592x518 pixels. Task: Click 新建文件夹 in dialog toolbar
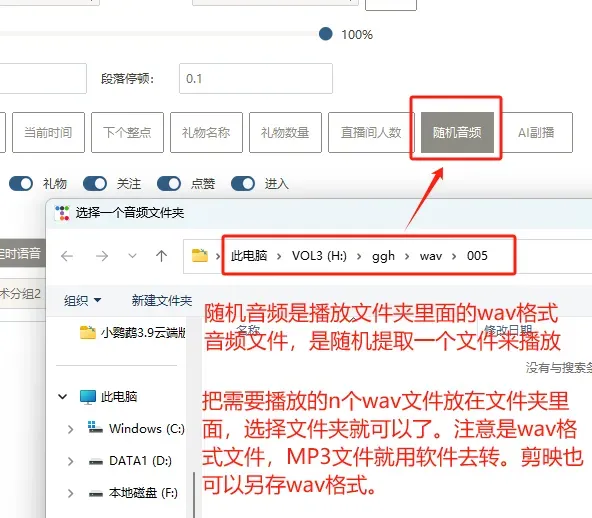pyautogui.click(x=162, y=301)
